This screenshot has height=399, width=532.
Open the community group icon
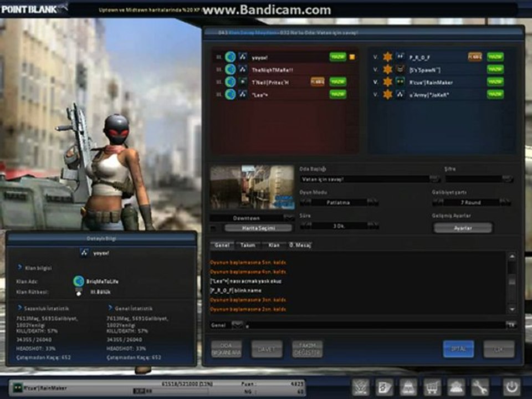(456, 387)
